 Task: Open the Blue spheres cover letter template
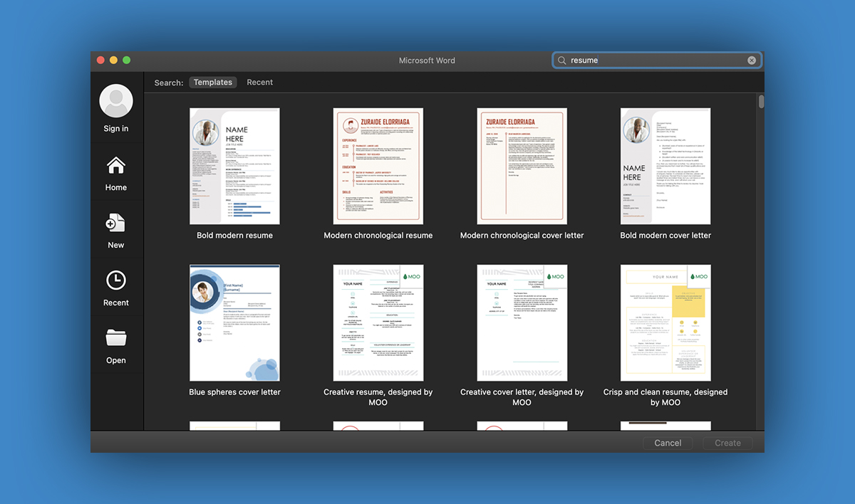point(234,322)
